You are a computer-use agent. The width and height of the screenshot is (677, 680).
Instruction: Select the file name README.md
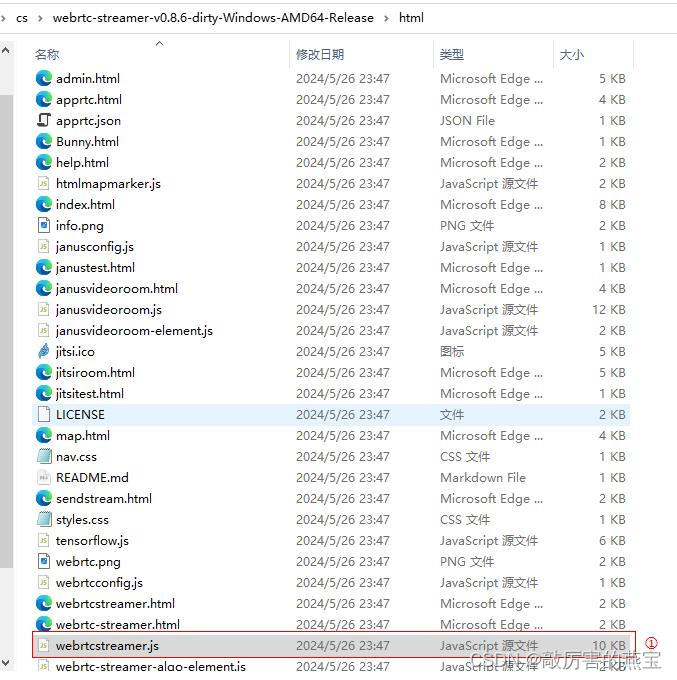click(x=92, y=477)
